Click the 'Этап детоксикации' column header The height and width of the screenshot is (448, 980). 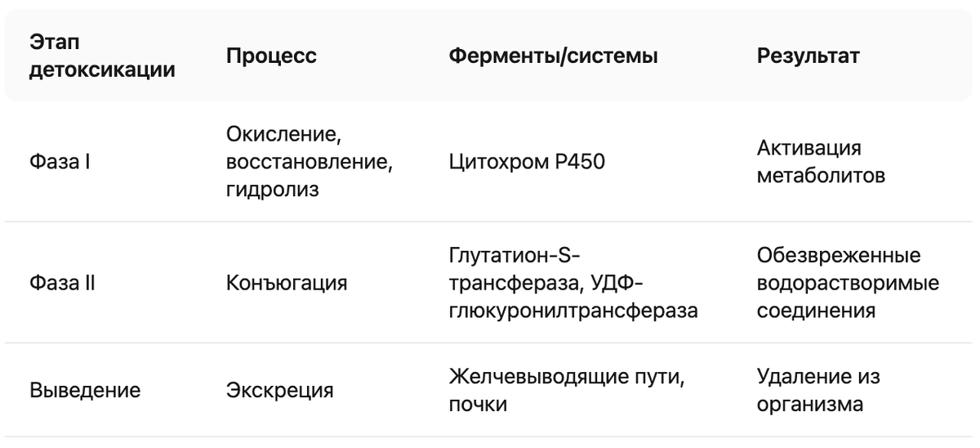(102, 56)
